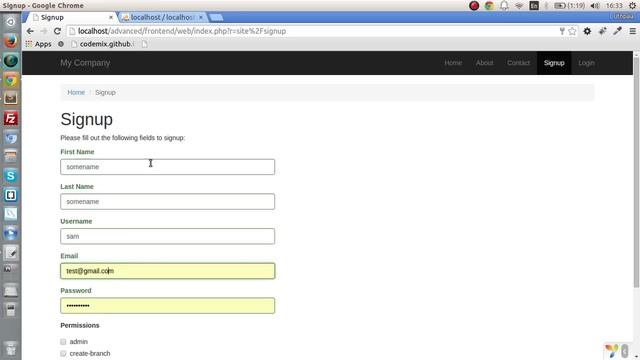Open Yii debug toolbar icon

coord(611,350)
